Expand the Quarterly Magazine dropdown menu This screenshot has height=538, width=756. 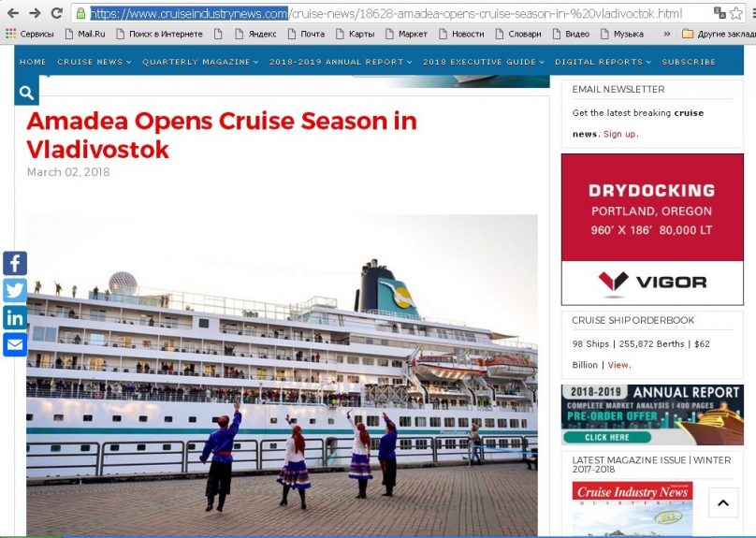pos(200,62)
